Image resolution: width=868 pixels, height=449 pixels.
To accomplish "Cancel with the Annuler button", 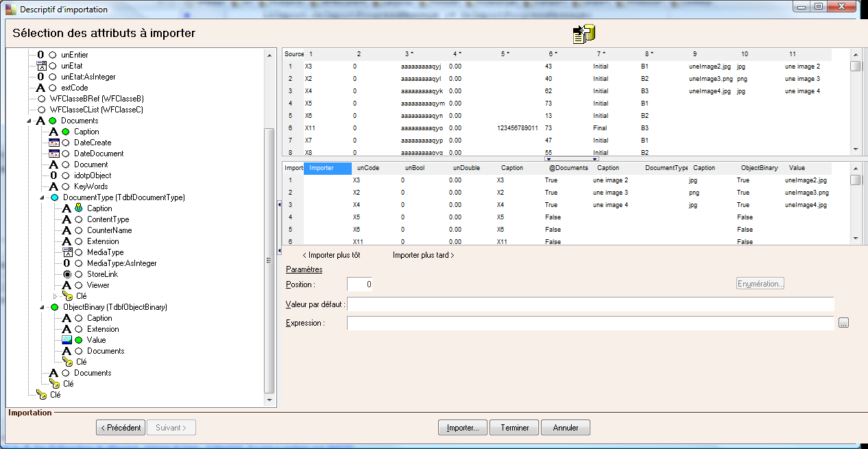I will pyautogui.click(x=566, y=428).
